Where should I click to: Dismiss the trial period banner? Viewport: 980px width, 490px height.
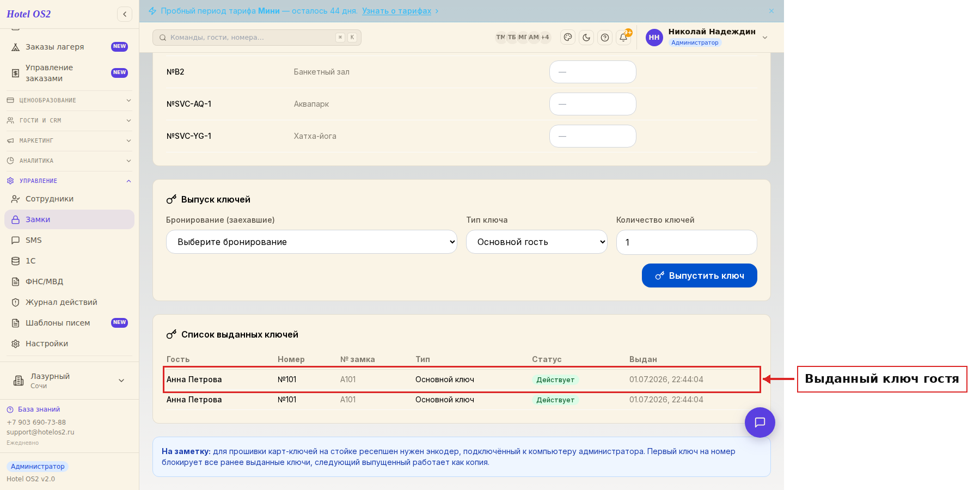pyautogui.click(x=771, y=11)
